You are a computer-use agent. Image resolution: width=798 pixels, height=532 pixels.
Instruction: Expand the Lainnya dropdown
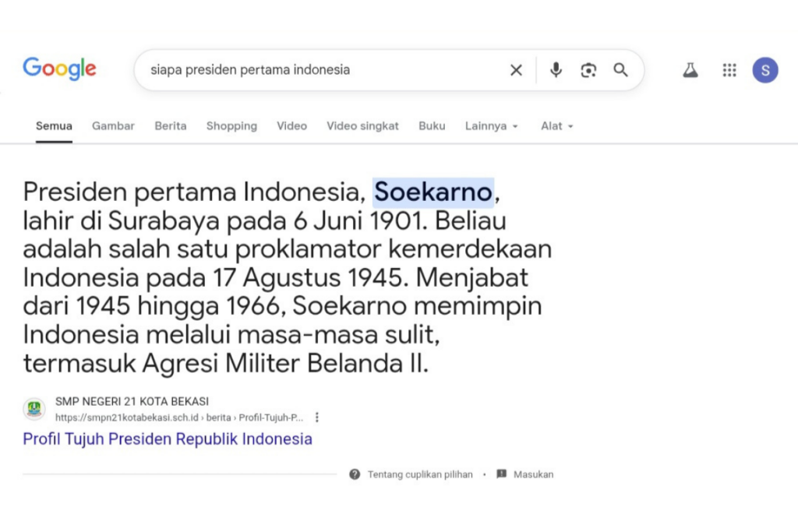pyautogui.click(x=491, y=126)
